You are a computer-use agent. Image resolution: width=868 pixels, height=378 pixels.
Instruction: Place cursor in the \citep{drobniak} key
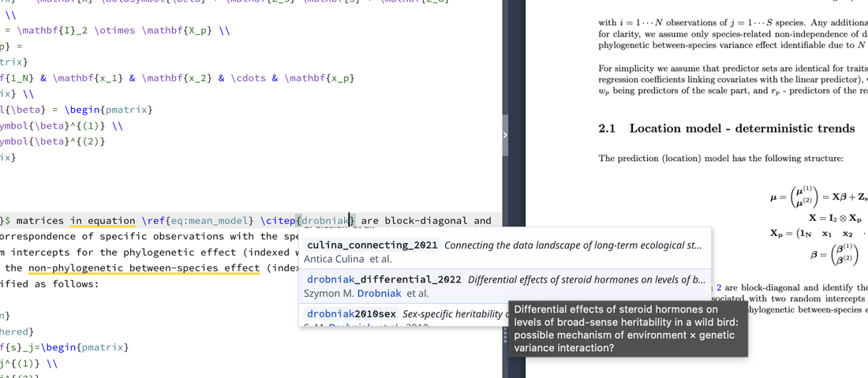click(x=325, y=221)
